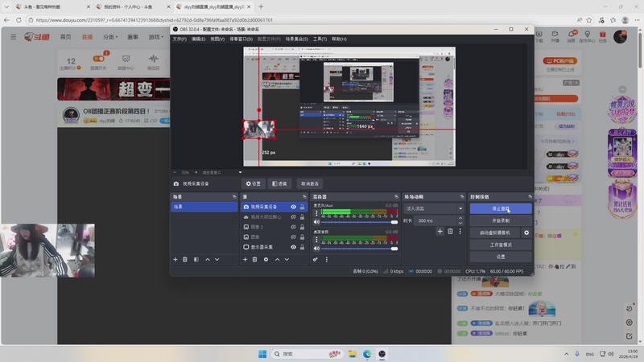Open source properties gear in Sources toolbar
The width and height of the screenshot is (644, 362).
(x=266, y=259)
